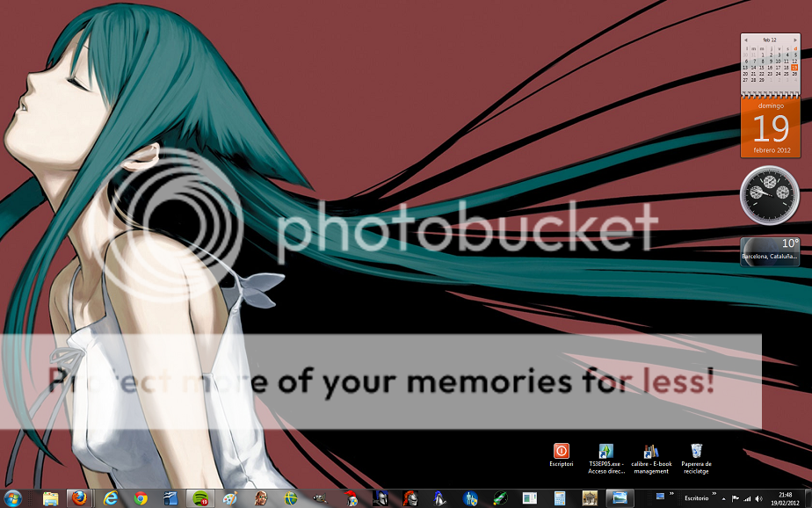Screen dimensions: 812x508
Task: Open Firefox from the taskbar
Action: click(x=79, y=498)
